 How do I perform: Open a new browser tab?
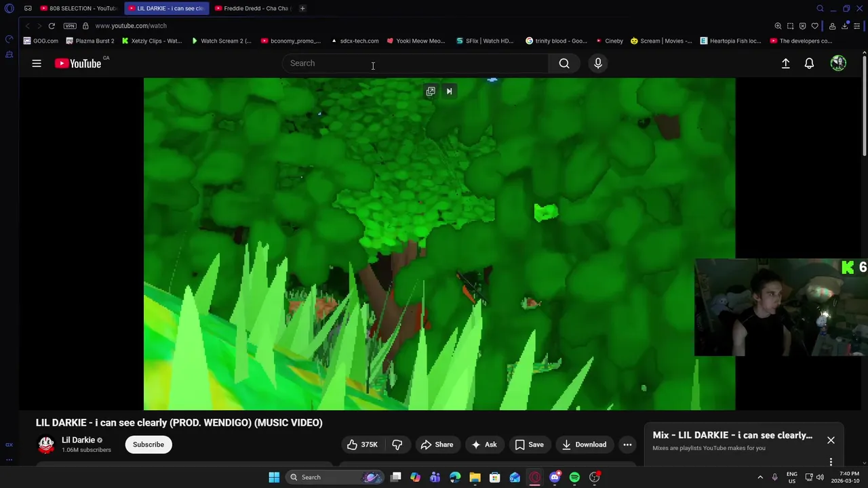tap(302, 8)
